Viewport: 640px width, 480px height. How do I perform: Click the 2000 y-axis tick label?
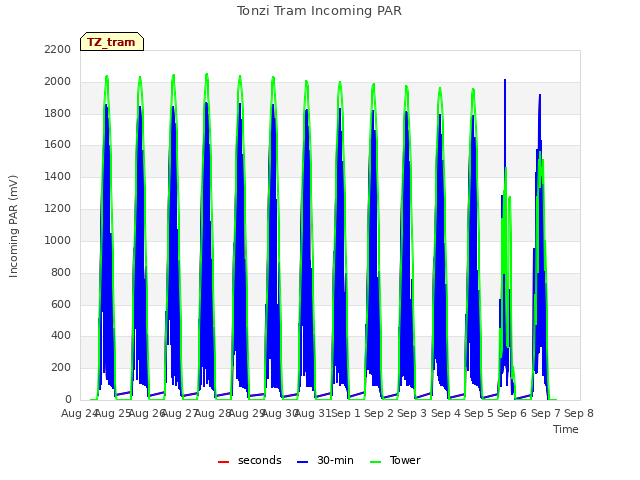[x=58, y=81]
